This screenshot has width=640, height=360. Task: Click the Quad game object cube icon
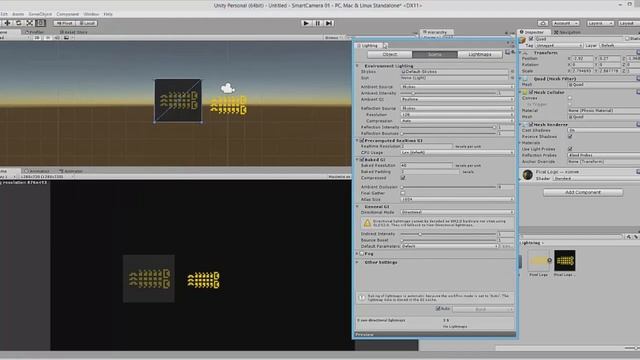pos(523,40)
